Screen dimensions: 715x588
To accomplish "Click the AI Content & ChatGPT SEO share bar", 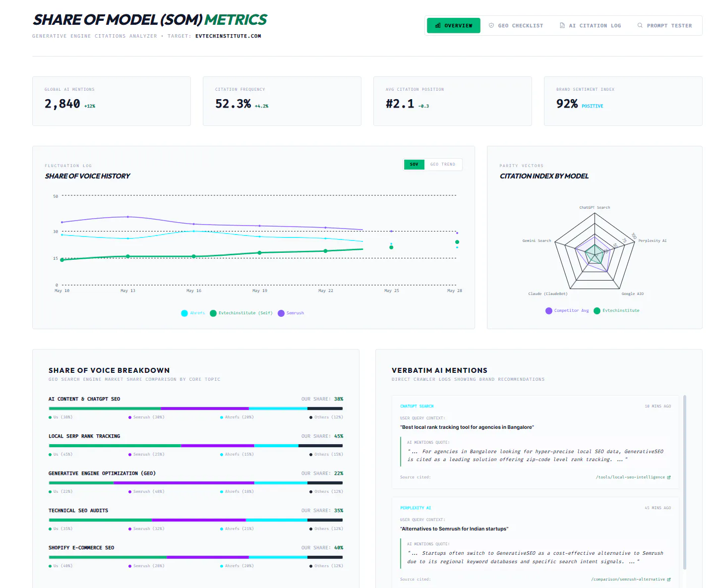I will click(196, 409).
